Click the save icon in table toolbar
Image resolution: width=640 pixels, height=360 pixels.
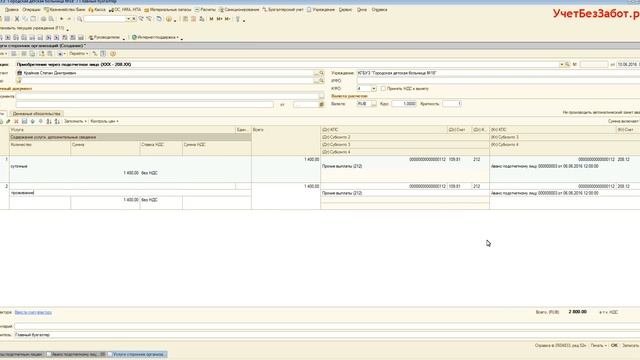[24, 121]
